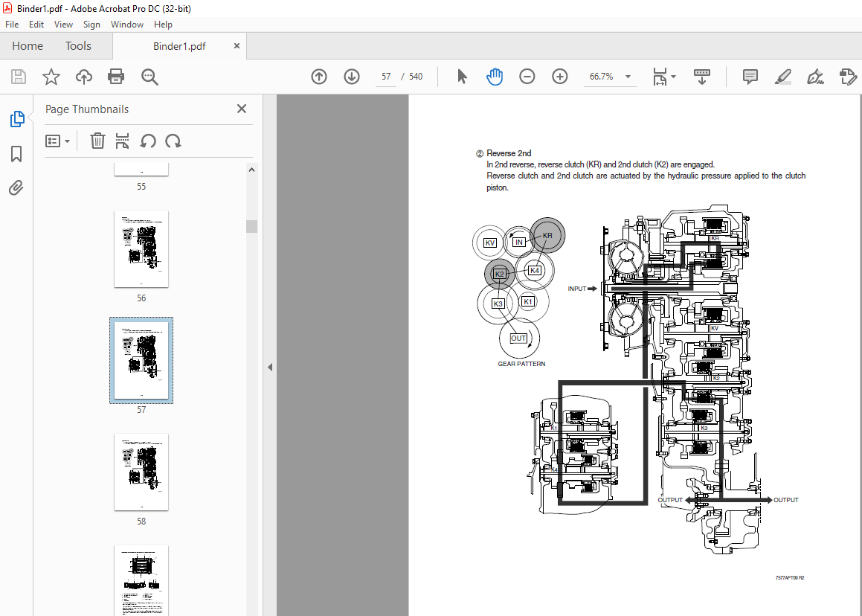Click the fit page width icon
Image resolution: width=862 pixels, height=616 pixels.
[660, 77]
